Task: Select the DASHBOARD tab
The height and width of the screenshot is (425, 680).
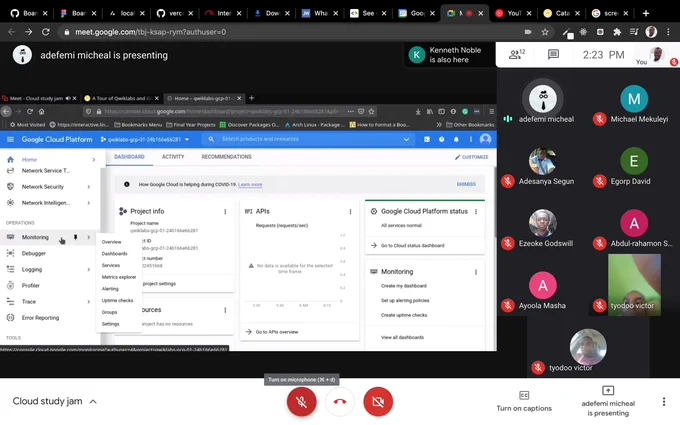Action: pos(129,157)
